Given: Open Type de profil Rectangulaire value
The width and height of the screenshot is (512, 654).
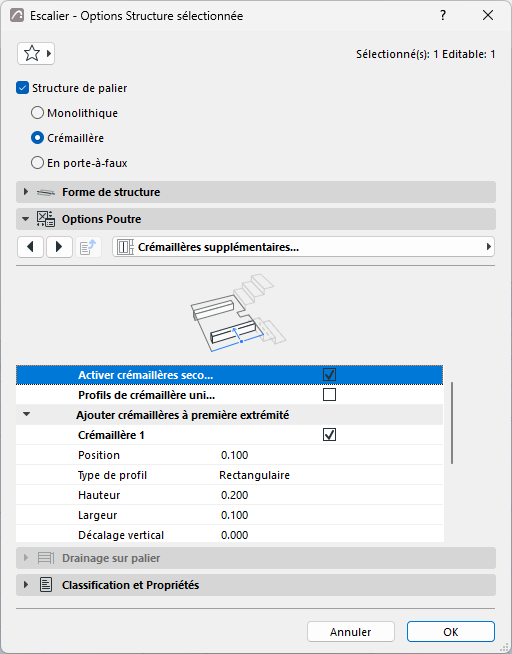Looking at the screenshot, I should (x=254, y=475).
